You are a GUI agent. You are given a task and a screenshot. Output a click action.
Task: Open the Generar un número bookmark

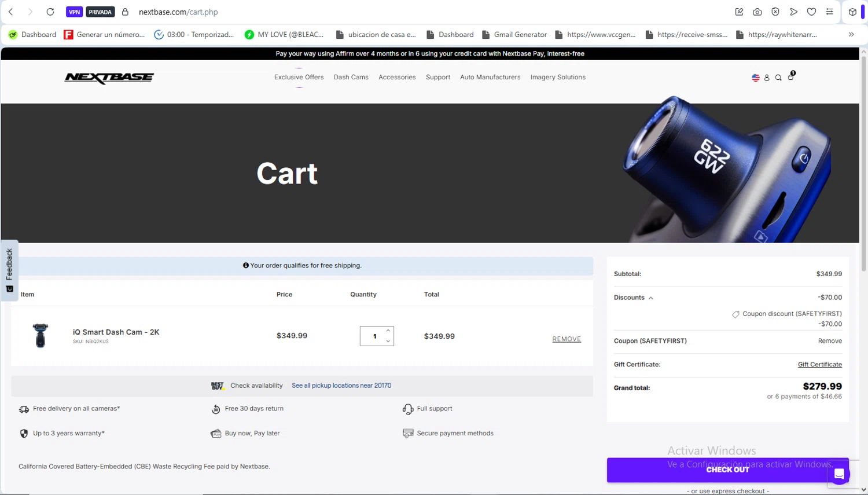point(105,35)
